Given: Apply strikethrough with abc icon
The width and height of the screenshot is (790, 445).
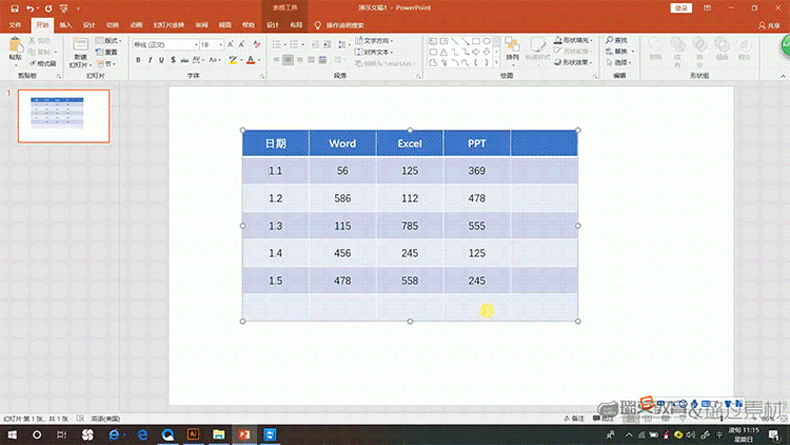Looking at the screenshot, I should click(184, 60).
